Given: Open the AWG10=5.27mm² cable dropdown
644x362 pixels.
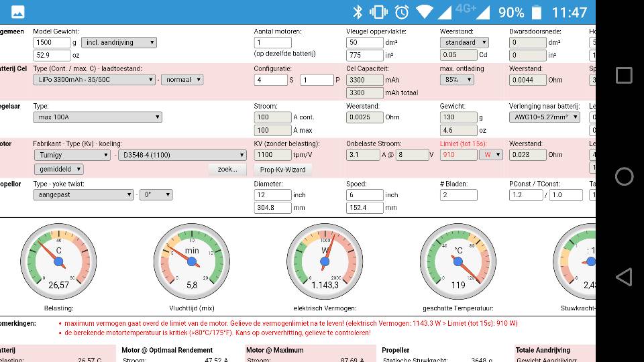Looking at the screenshot, I should coord(545,117).
